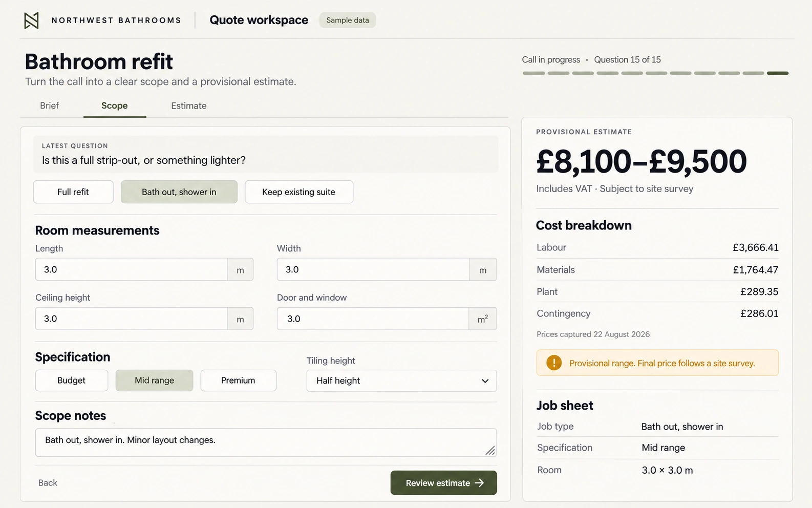812x508 pixels.
Task: Click 'Prices captured 22 August 2026' text
Action: click(593, 334)
